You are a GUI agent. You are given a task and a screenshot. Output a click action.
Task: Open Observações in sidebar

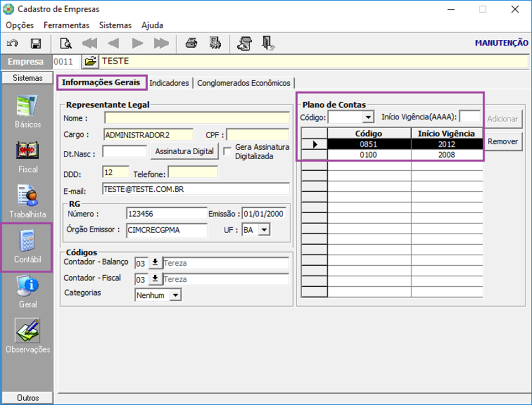[x=28, y=336]
